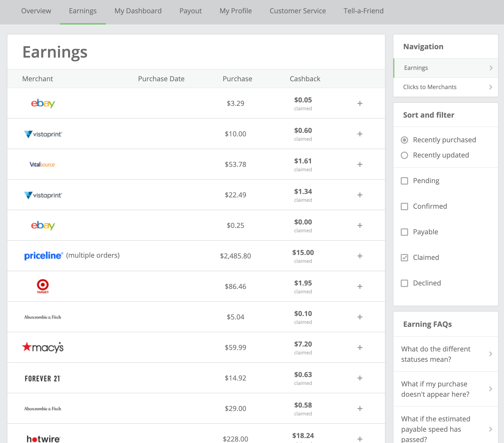Click the Forever 21 merchant logo
Viewport: 504px width, 443px height.
(x=43, y=378)
